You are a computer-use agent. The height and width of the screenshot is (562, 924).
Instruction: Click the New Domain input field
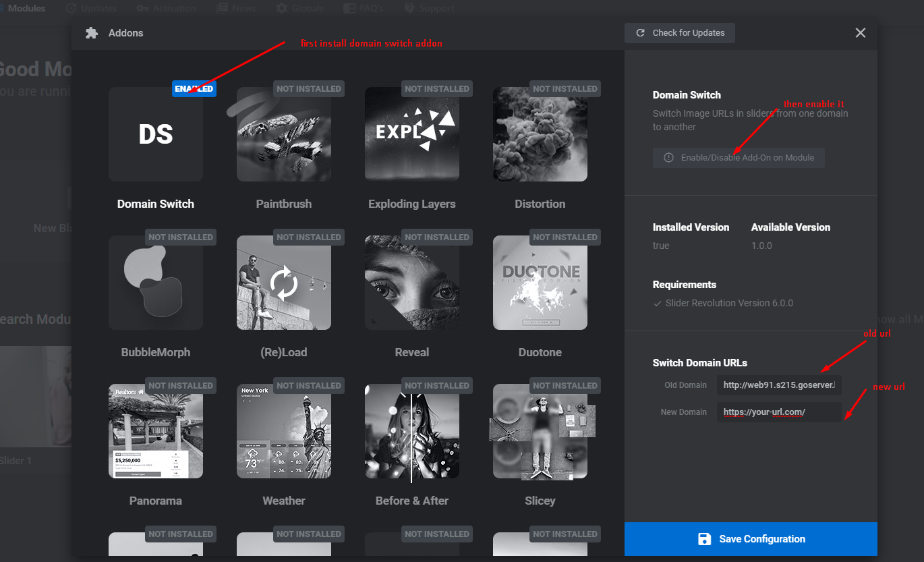click(779, 412)
